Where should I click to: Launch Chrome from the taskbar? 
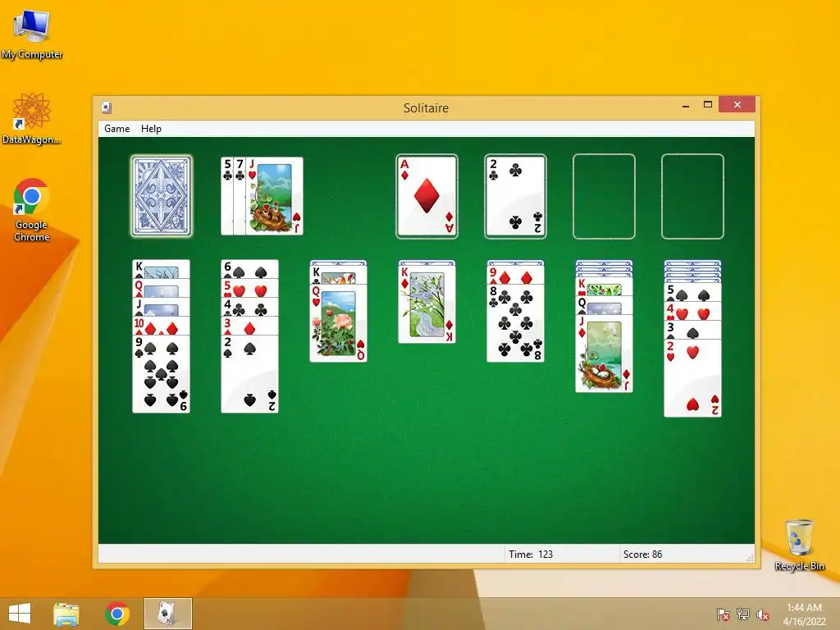coord(116,614)
